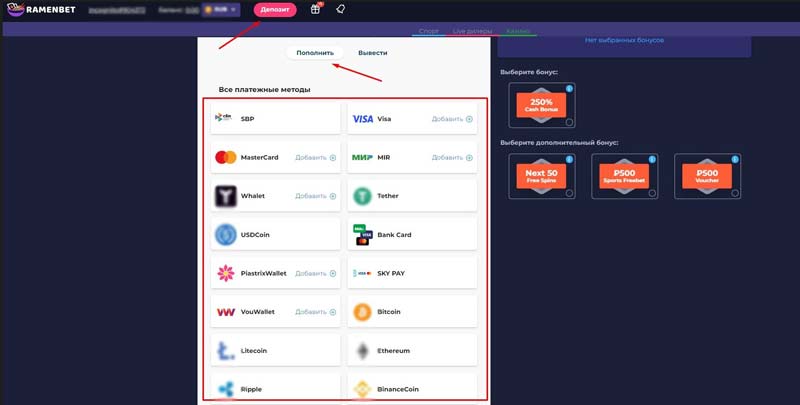Select the Tether payment method icon
The height and width of the screenshot is (405, 800).
pyautogui.click(x=362, y=196)
